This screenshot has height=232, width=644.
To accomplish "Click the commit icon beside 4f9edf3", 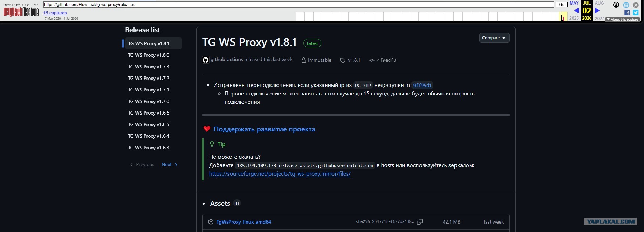I will click(372, 60).
